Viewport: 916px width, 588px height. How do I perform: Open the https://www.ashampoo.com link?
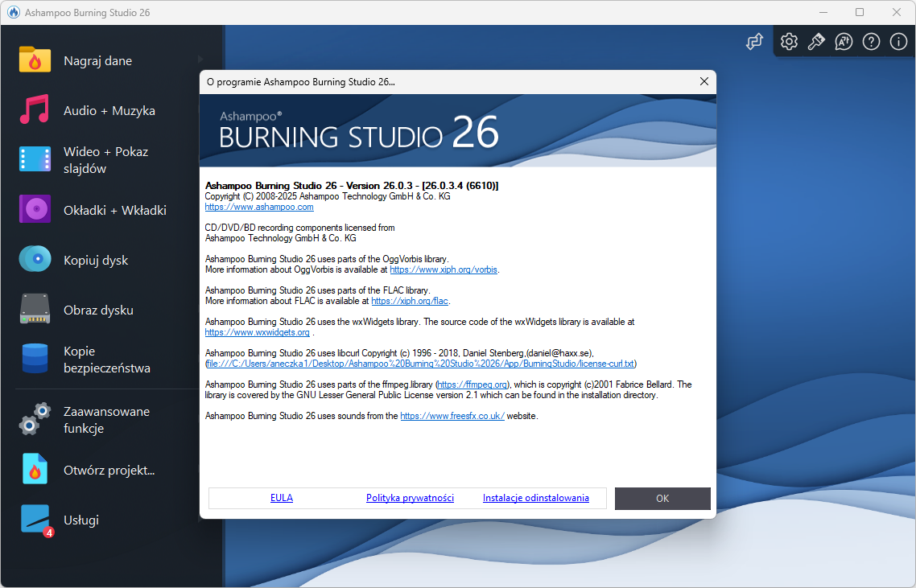[x=259, y=207]
